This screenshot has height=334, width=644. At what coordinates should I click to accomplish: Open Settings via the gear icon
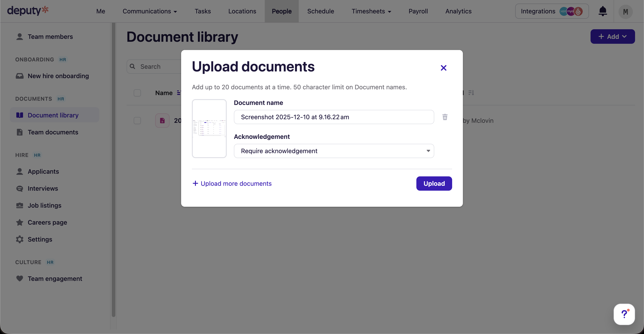click(x=20, y=239)
